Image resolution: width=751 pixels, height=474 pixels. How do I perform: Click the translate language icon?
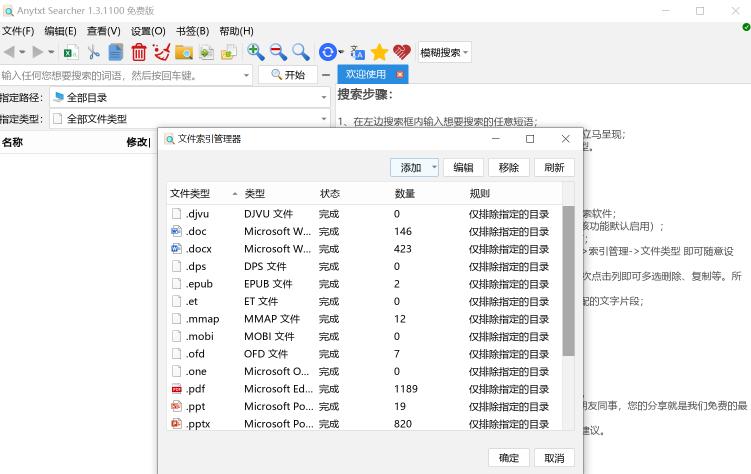click(x=357, y=52)
